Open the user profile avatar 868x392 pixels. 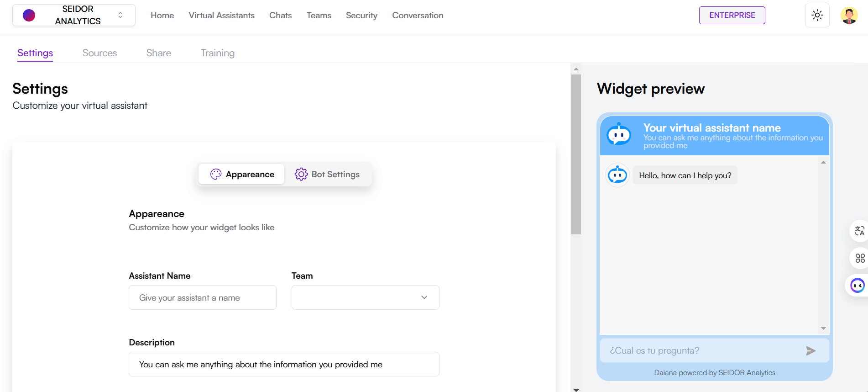[x=849, y=16]
